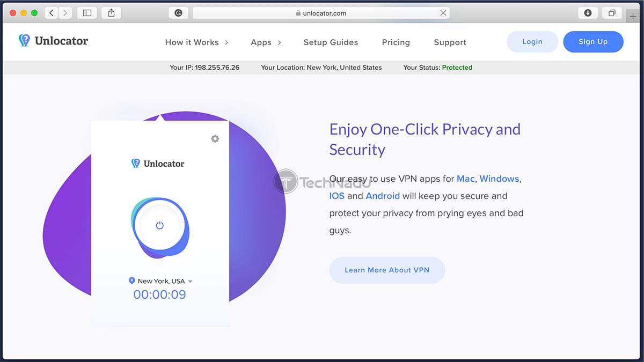Screen dimensions: 644x362
Task: Click the Sign Up button
Action: [593, 41]
